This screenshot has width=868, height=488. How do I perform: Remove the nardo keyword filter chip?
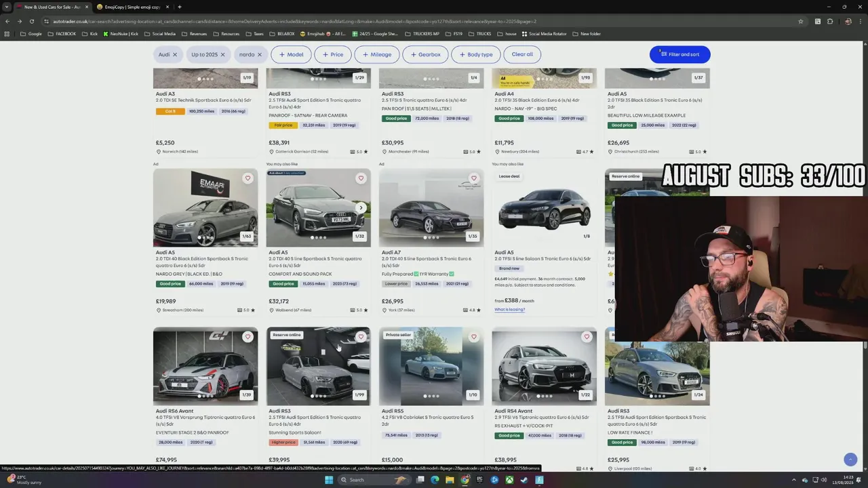point(259,54)
